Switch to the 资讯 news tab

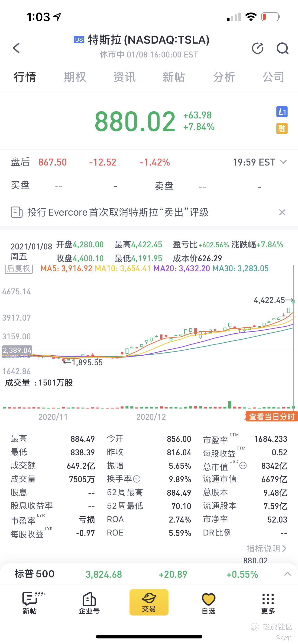tap(124, 77)
